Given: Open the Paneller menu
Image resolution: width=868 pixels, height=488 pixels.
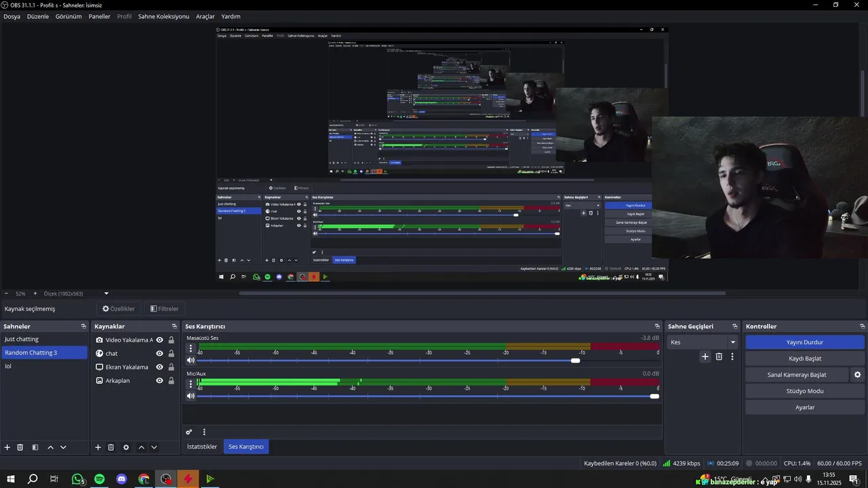Looking at the screenshot, I should click(99, 16).
